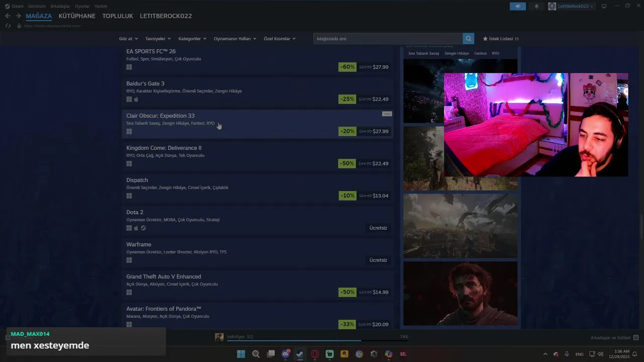Go back with the navigation arrow
This screenshot has width=644, height=362.
click(x=8, y=16)
